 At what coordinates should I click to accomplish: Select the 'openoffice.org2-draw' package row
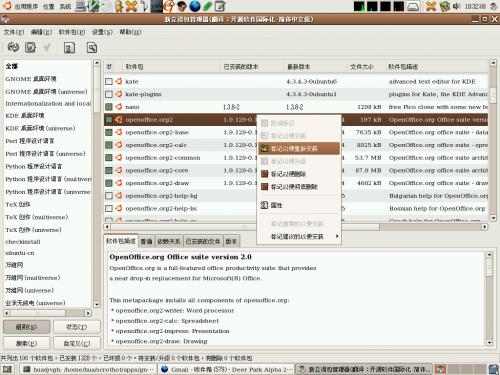pyautogui.click(x=296, y=183)
